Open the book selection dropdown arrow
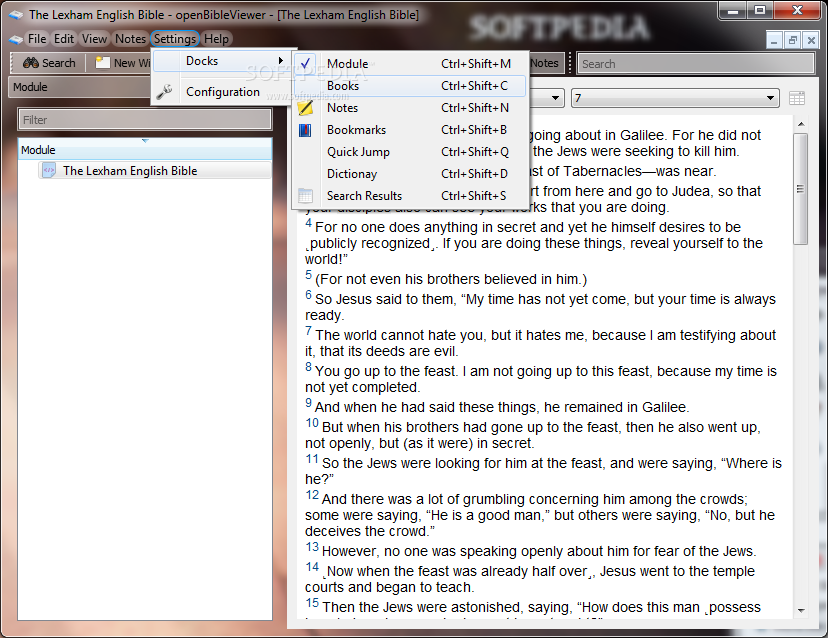828x638 pixels. [554, 98]
